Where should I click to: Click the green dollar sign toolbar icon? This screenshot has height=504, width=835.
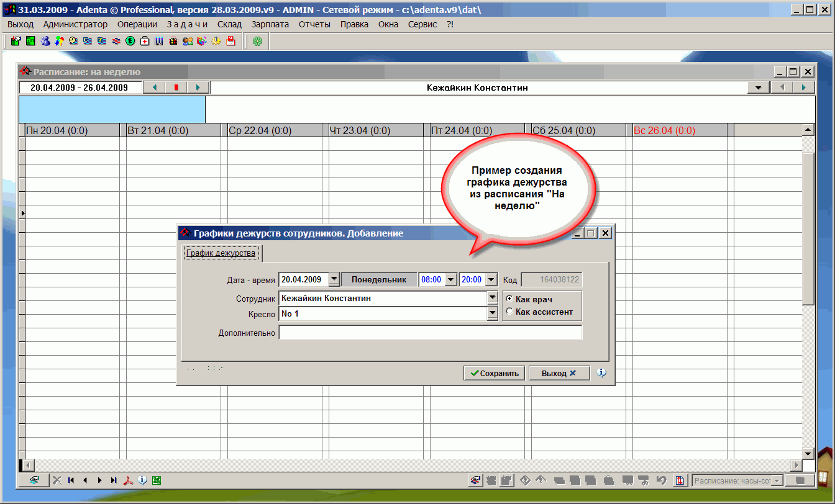(x=130, y=42)
